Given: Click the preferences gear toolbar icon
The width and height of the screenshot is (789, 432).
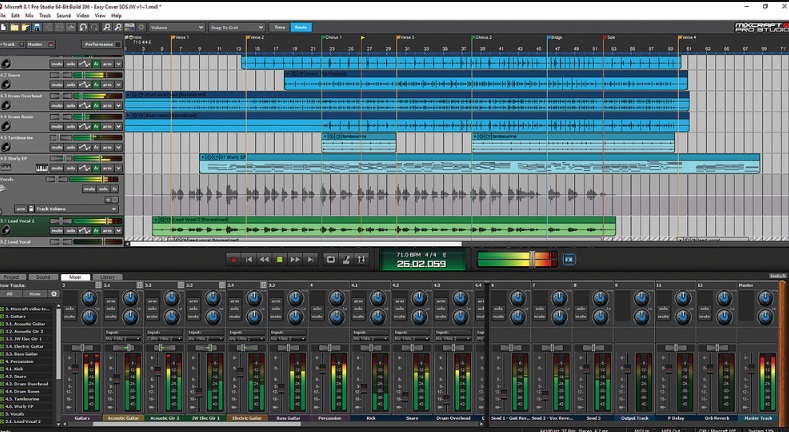Looking at the screenshot, I should pyautogui.click(x=141, y=27).
